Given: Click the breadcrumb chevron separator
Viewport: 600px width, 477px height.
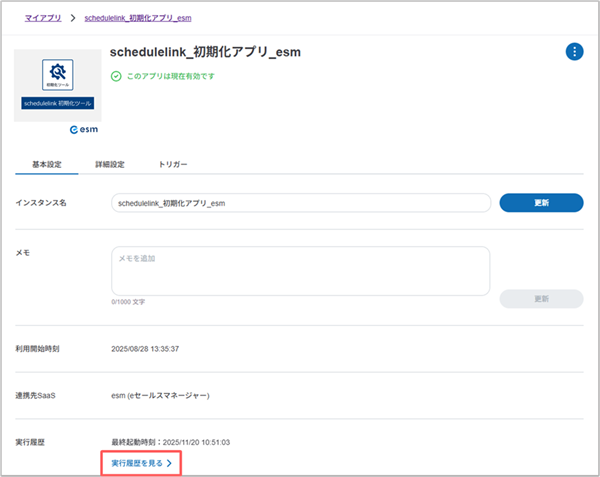Looking at the screenshot, I should tap(74, 18).
